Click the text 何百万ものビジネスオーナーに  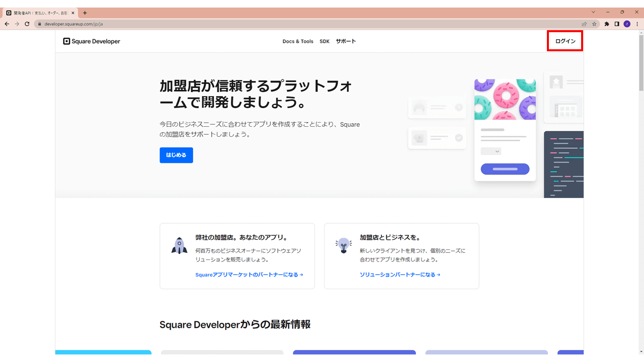(x=248, y=255)
